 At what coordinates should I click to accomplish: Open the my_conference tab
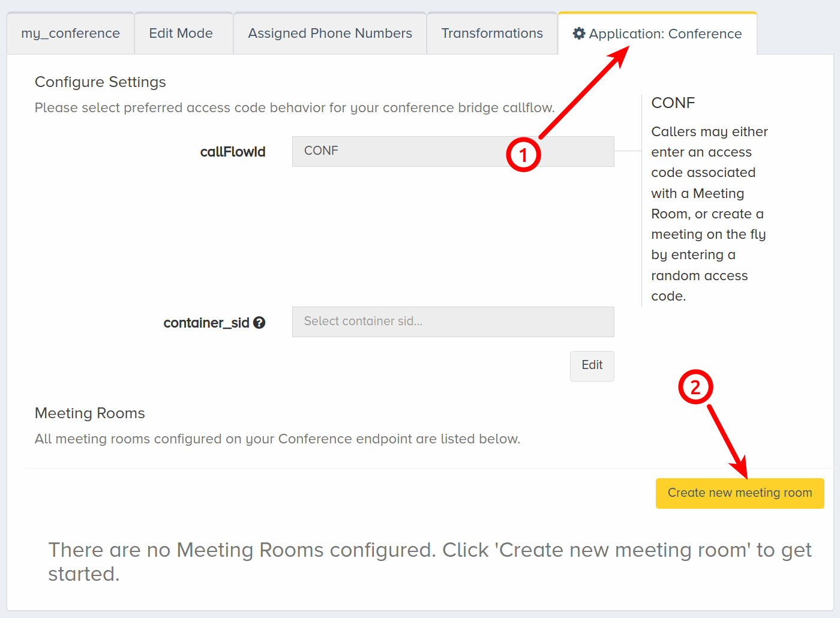pos(71,34)
